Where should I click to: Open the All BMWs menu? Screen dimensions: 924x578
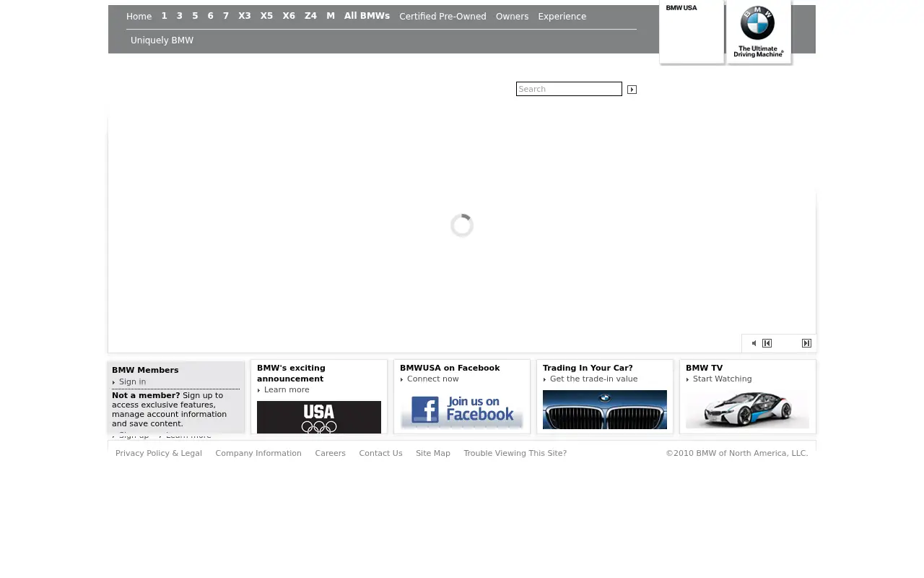point(367,16)
